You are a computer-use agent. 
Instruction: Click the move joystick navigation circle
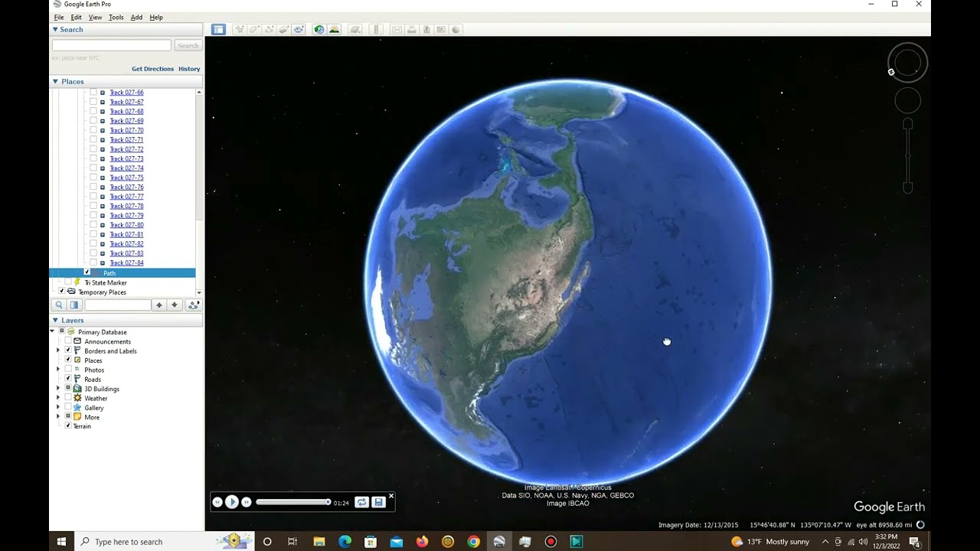[x=908, y=100]
